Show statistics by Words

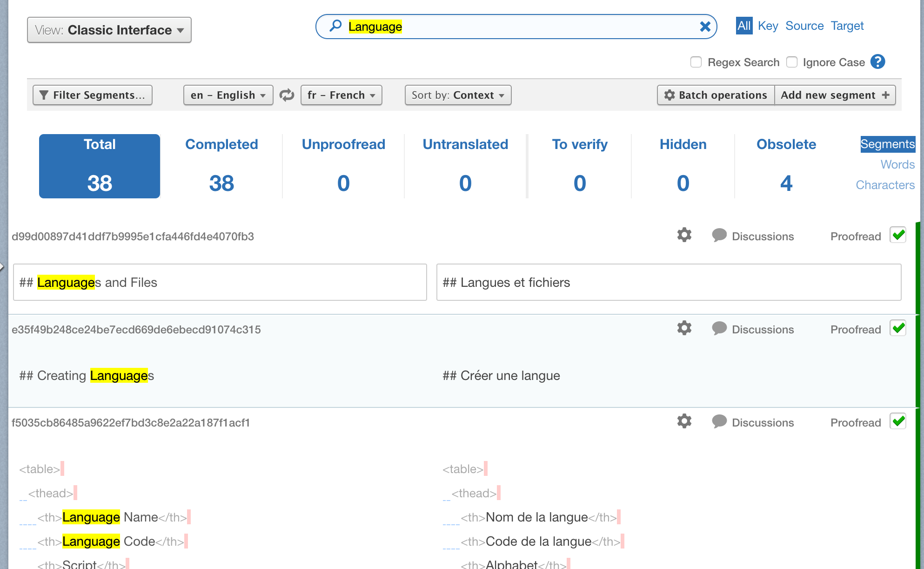[x=897, y=164]
